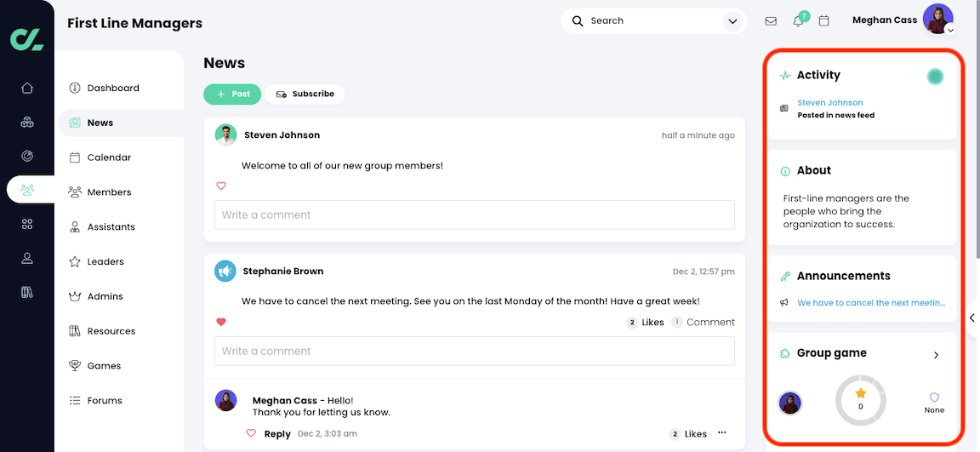Click the Activity pulse icon
Image resolution: width=980 pixels, height=452 pixels.
point(785,76)
